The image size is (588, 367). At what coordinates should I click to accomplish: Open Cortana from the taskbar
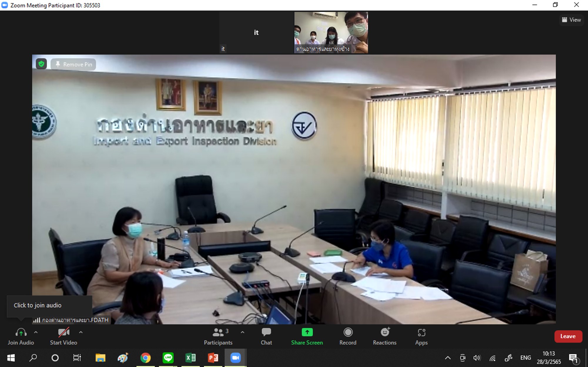point(55,358)
